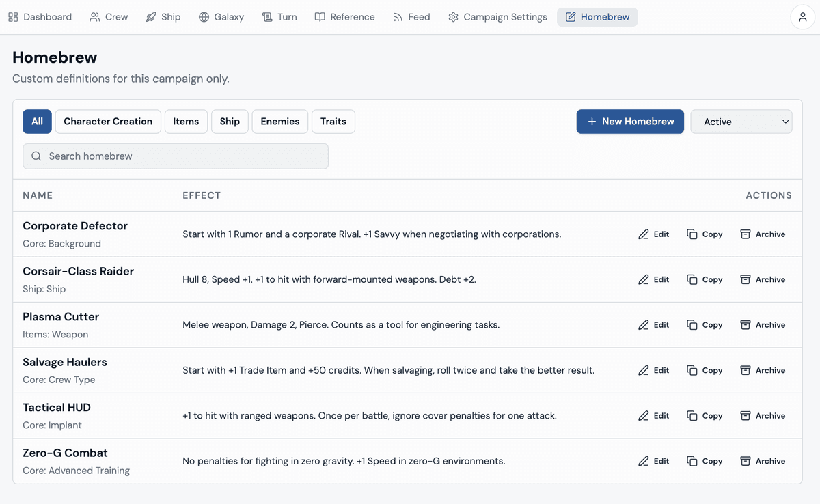Image resolution: width=820 pixels, height=504 pixels.
Task: Archive the Tactical HUD entry
Action: pos(763,416)
